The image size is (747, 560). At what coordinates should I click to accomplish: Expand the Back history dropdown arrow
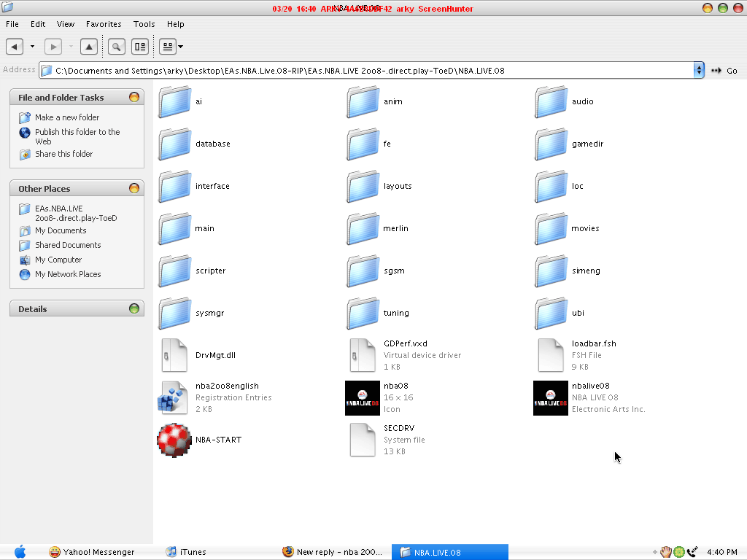(32, 47)
